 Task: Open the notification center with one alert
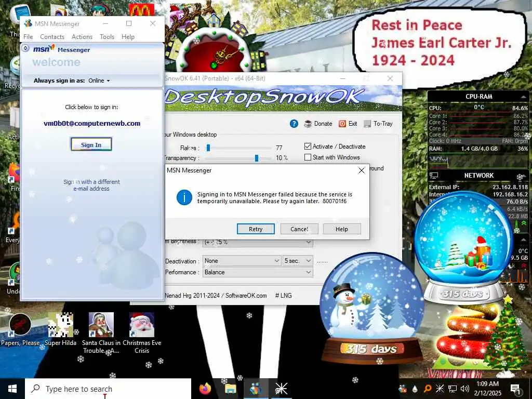coord(515,389)
